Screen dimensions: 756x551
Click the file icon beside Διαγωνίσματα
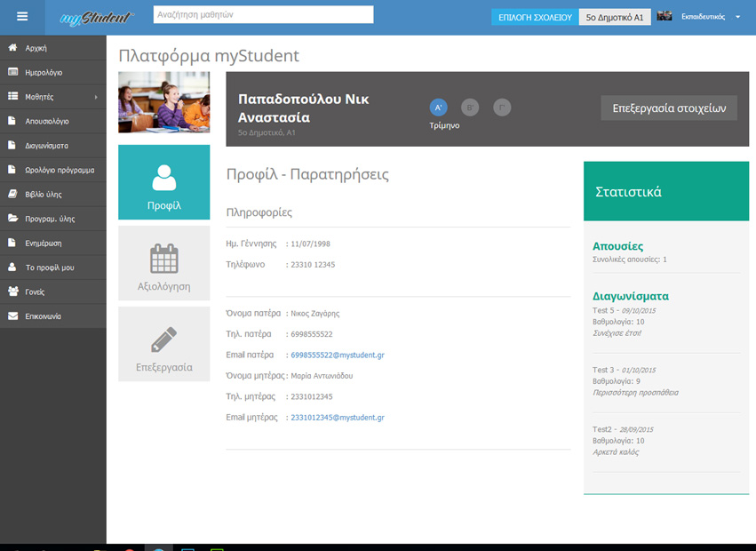(x=12, y=145)
